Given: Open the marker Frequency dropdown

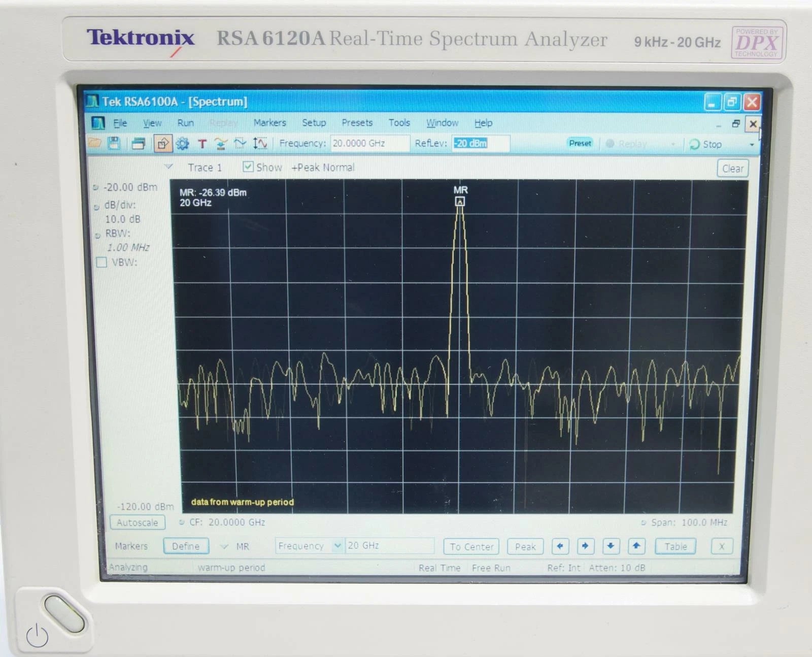Looking at the screenshot, I should (337, 546).
